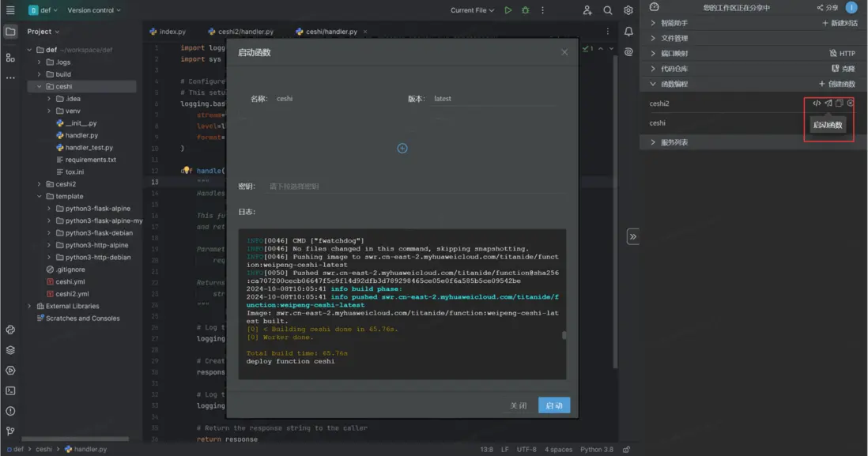Viewport: 868px width, 456px height.
Task: Open the Search Everywhere magnifier
Action: tap(608, 10)
